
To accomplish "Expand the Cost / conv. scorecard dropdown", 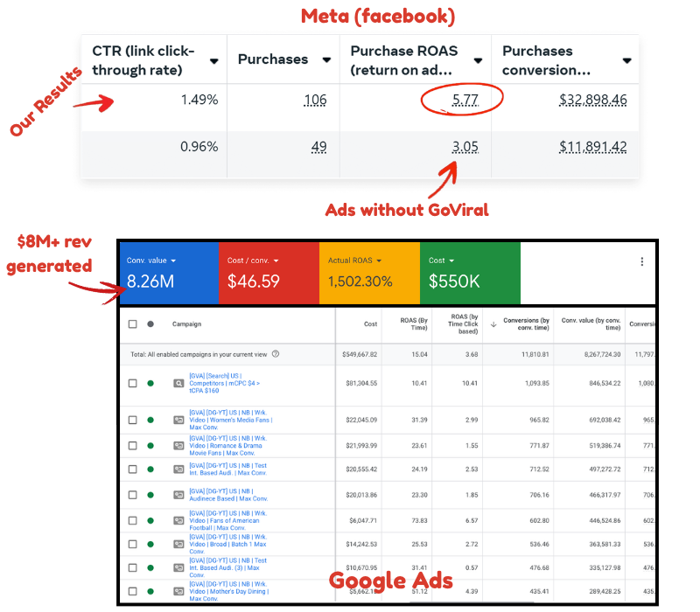I will 276,261.
